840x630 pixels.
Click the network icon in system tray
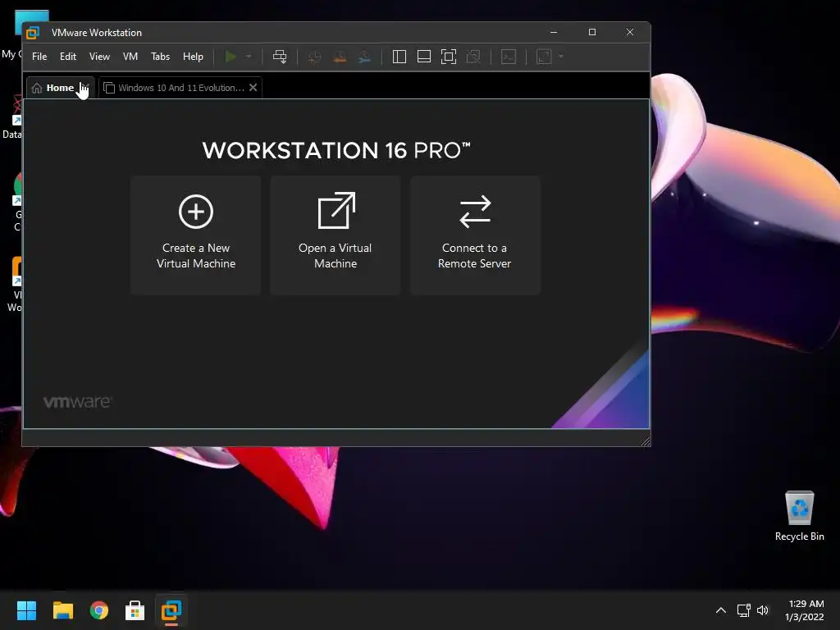743,610
